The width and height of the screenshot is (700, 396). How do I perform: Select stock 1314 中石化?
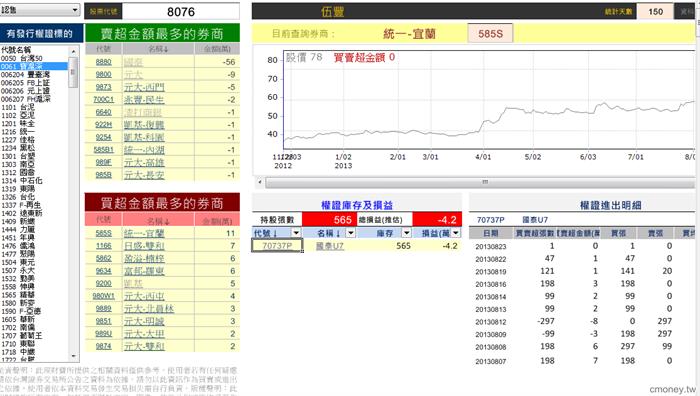(34, 181)
